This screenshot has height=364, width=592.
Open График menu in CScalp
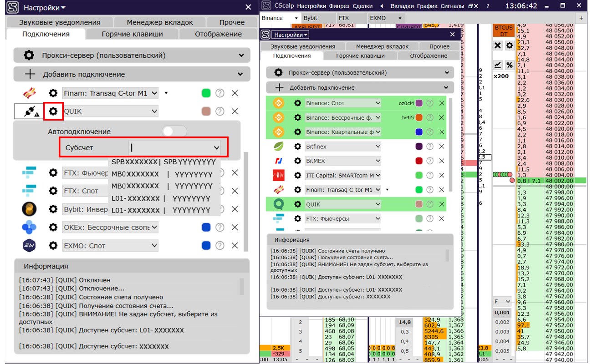click(427, 6)
